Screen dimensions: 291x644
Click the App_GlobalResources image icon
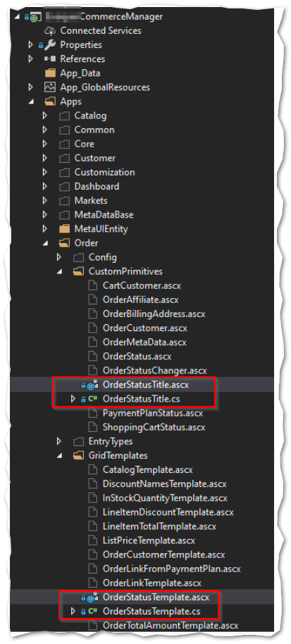point(50,87)
